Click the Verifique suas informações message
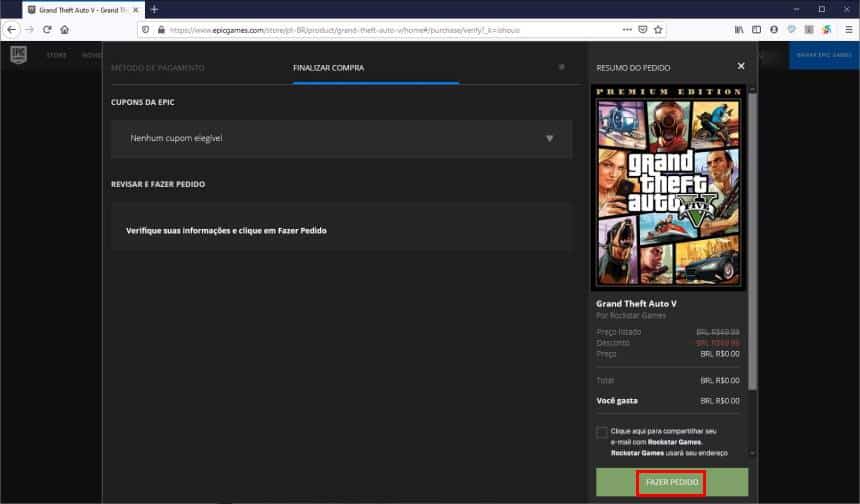 click(226, 231)
